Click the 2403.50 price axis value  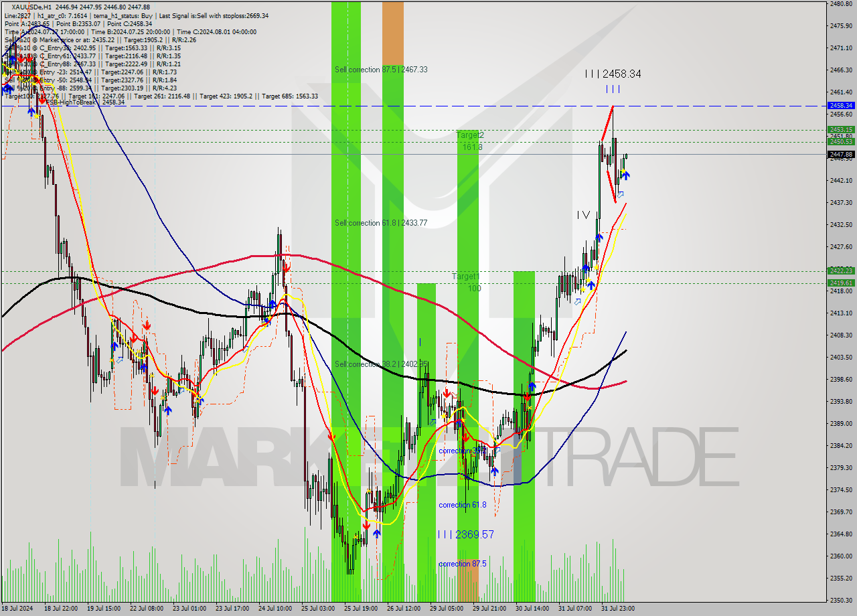click(841, 357)
